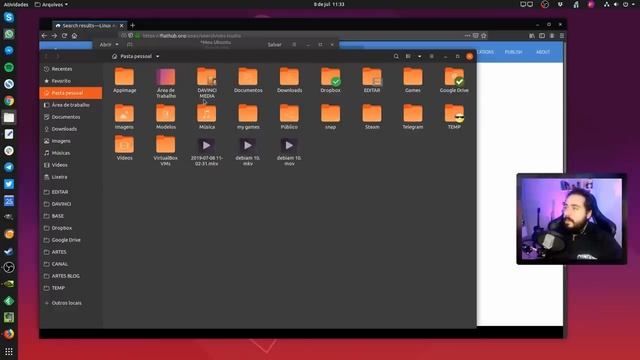Image resolution: width=640 pixels, height=360 pixels.
Task: Click the Salvar button
Action: point(274,44)
